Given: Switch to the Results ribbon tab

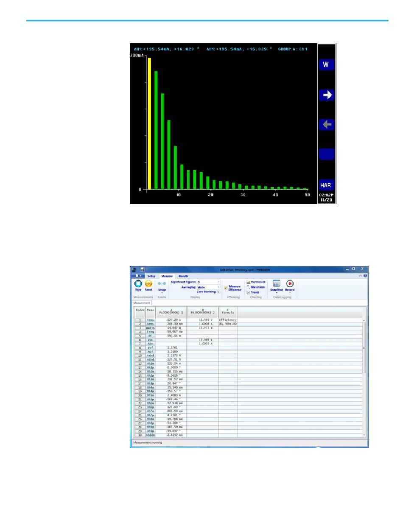Looking at the screenshot, I should (x=183, y=276).
